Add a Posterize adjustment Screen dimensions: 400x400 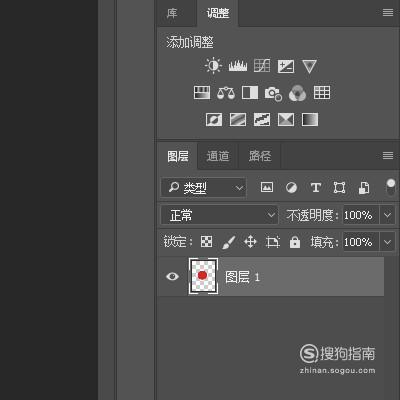click(x=238, y=119)
